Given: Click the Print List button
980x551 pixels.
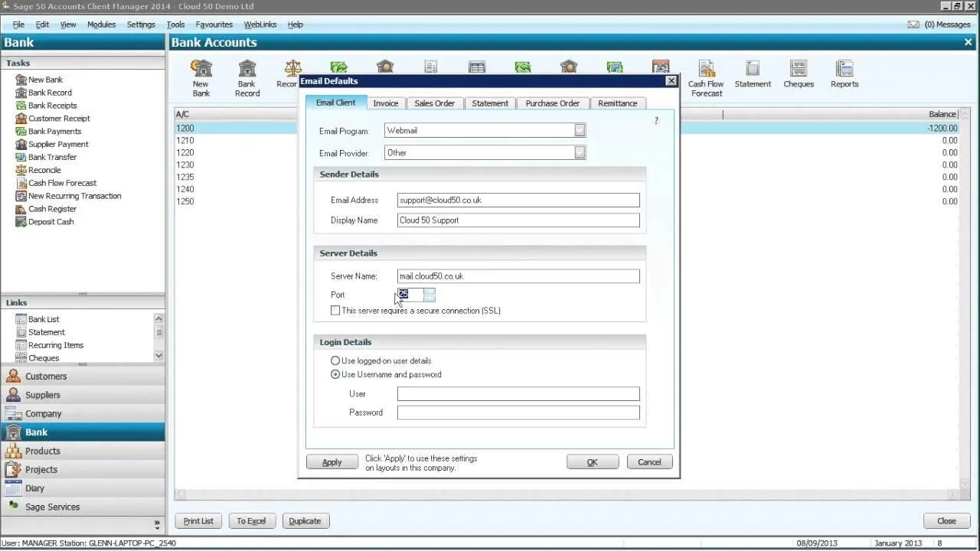Looking at the screenshot, I should tap(198, 521).
